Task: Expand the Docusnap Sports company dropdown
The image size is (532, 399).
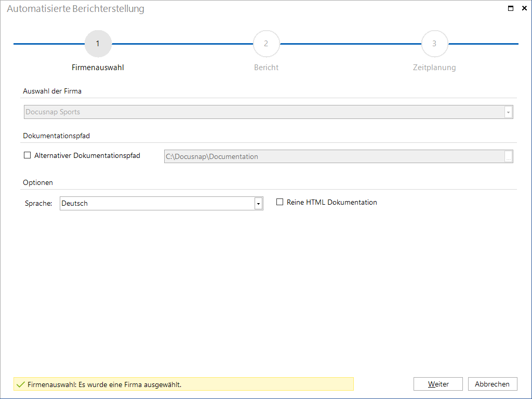Action: click(x=508, y=112)
